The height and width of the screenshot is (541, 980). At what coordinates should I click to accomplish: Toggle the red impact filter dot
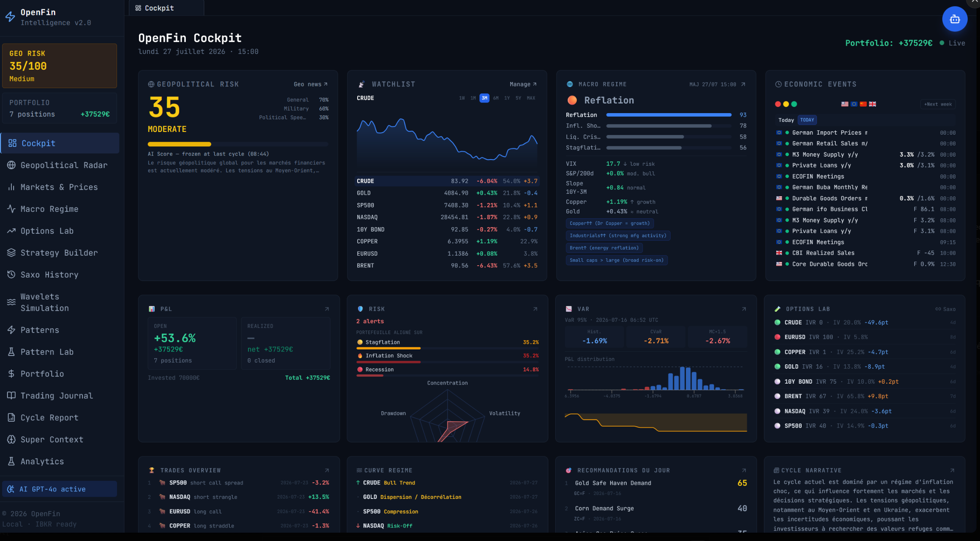tap(778, 104)
